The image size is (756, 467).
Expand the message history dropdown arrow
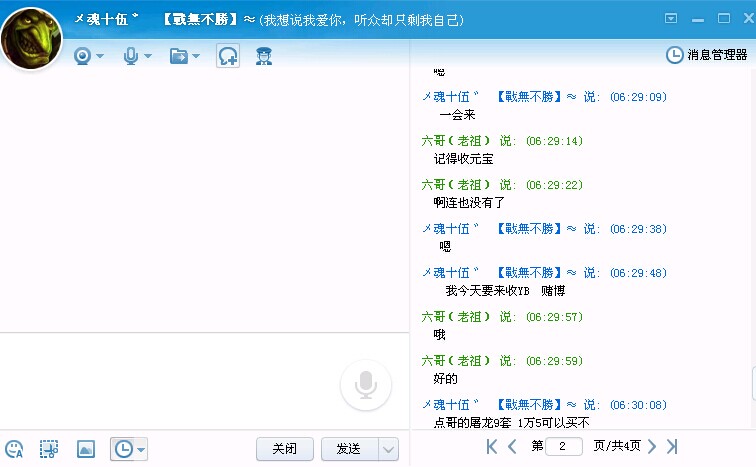[x=141, y=449]
